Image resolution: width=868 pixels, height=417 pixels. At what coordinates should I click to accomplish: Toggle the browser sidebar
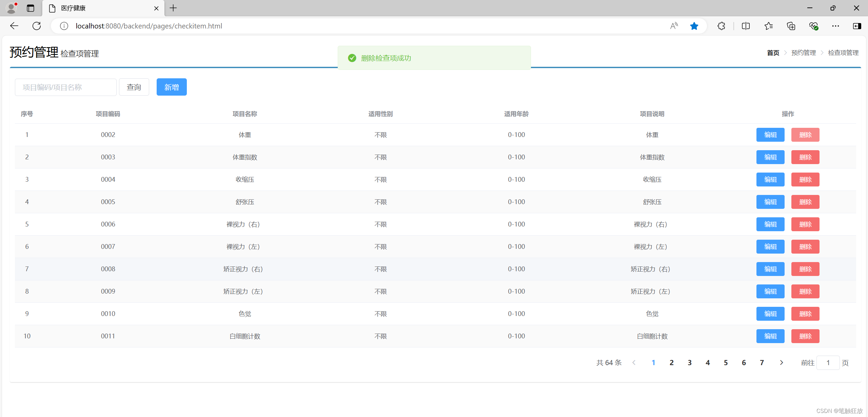coord(857,26)
